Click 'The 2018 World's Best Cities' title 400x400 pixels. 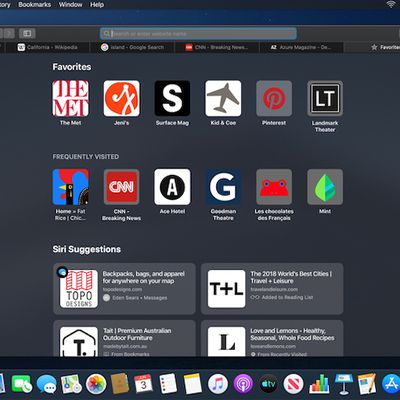(291, 277)
